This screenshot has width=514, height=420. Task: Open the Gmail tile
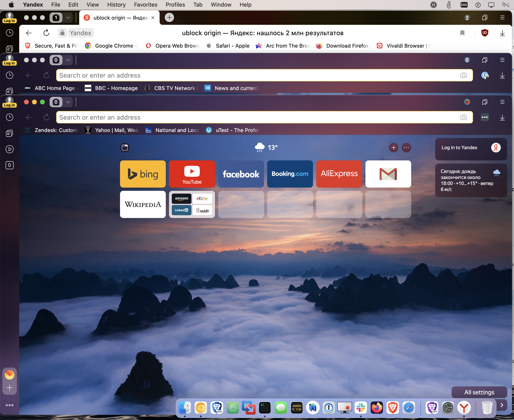(388, 174)
